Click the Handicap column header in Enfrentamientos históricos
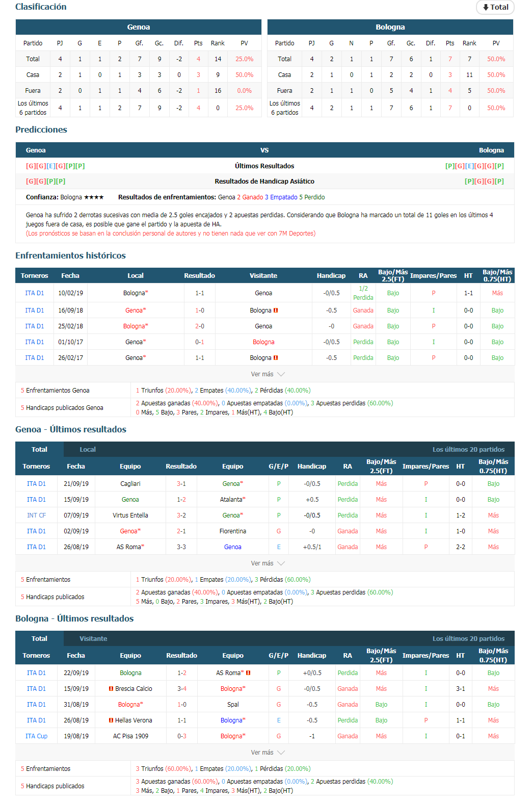This screenshot has width=532, height=801. pos(331,275)
